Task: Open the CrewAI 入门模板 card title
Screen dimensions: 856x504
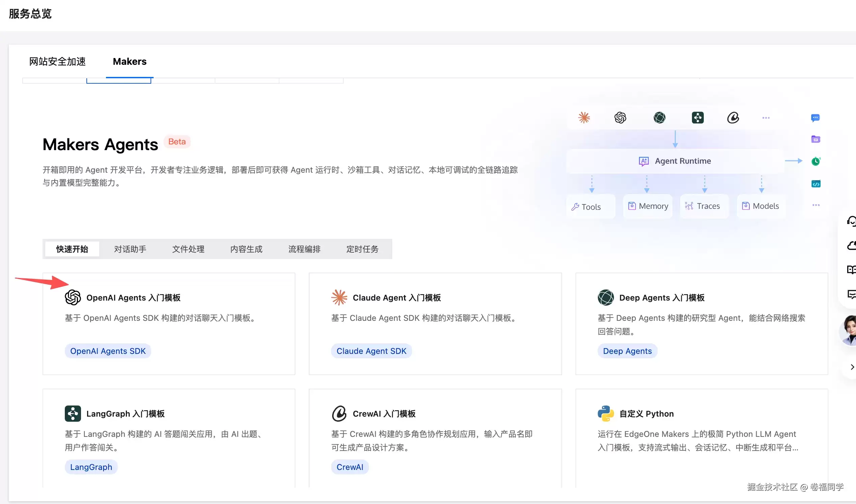Action: tap(384, 414)
